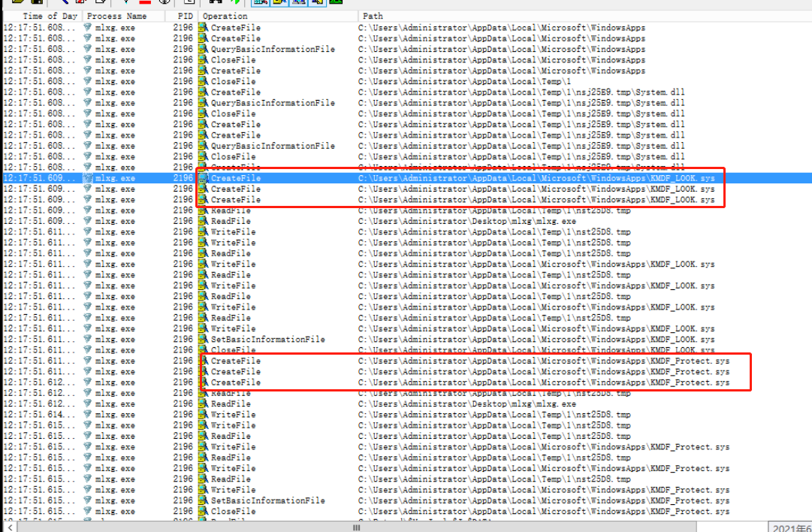Click file icon of SetBasicInformationFile KMDF_Protect.sys row

click(x=202, y=500)
